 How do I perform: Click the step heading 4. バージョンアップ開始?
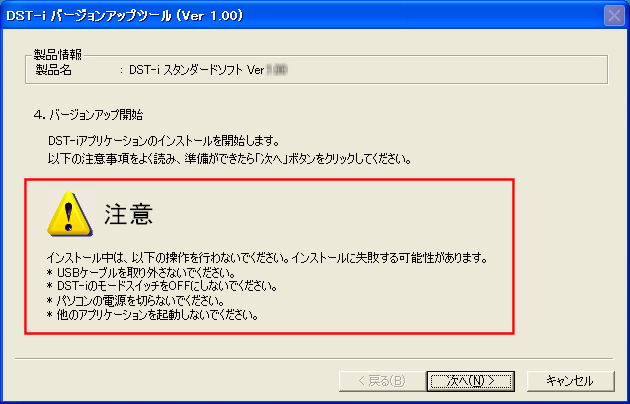click(x=88, y=115)
